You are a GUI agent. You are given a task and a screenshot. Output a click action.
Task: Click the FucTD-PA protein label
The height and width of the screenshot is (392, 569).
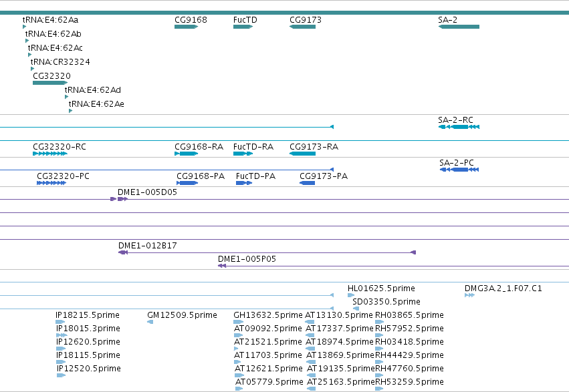click(256, 176)
